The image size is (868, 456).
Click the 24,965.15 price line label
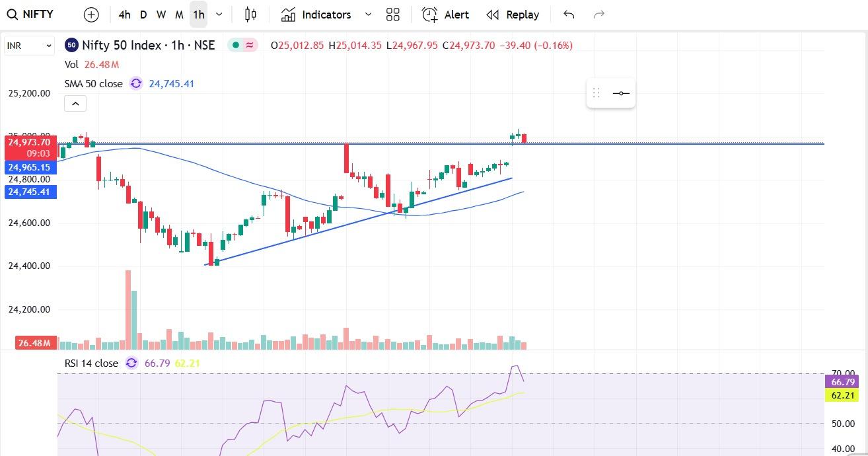[30, 167]
